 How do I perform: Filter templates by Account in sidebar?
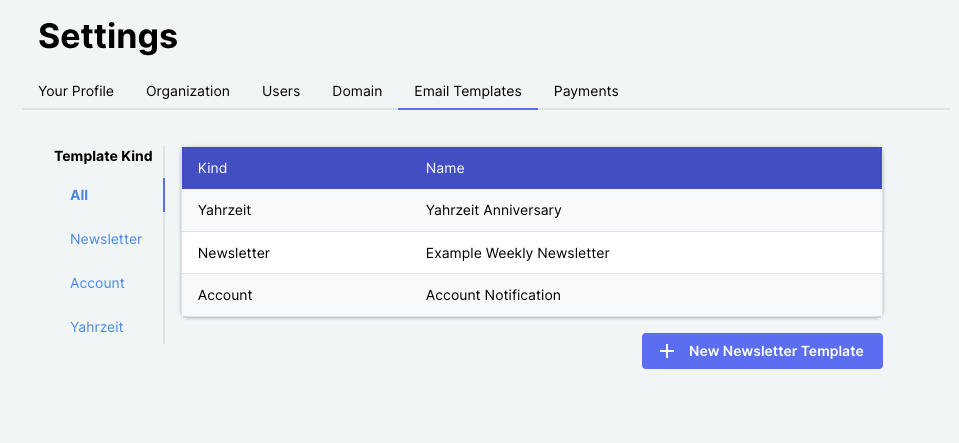(97, 283)
